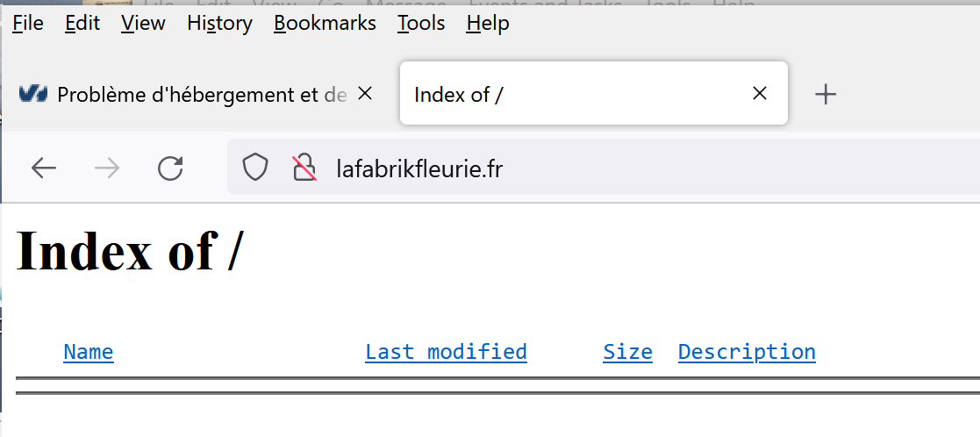This screenshot has width=980, height=437.
Task: Click the forward navigation arrow
Action: [x=107, y=168]
